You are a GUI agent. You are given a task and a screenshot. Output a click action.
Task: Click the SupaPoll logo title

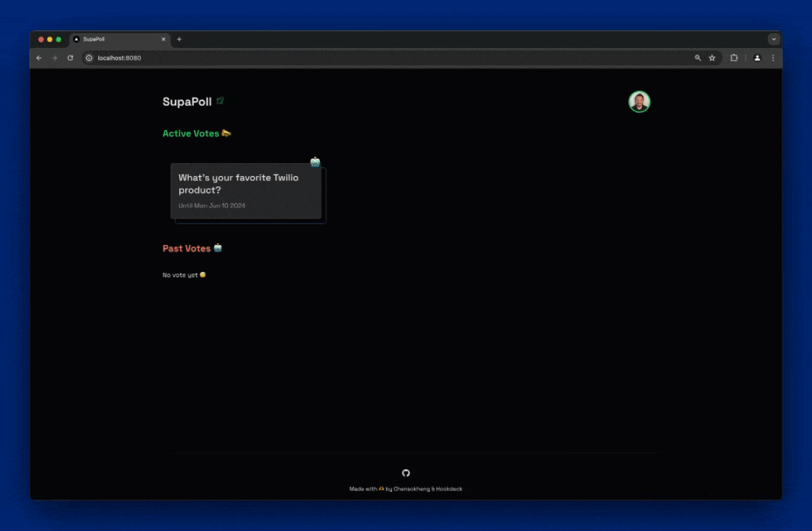coord(187,102)
